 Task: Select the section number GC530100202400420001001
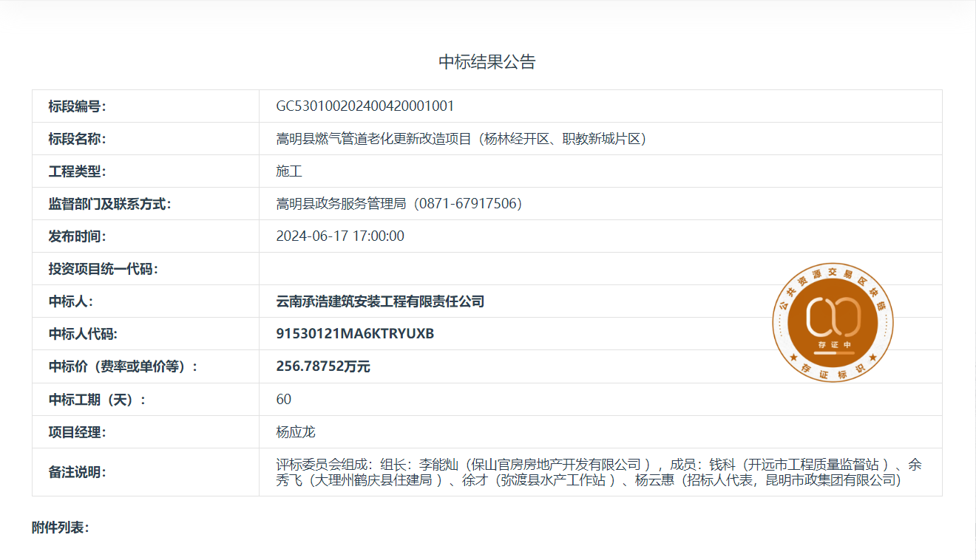click(365, 106)
